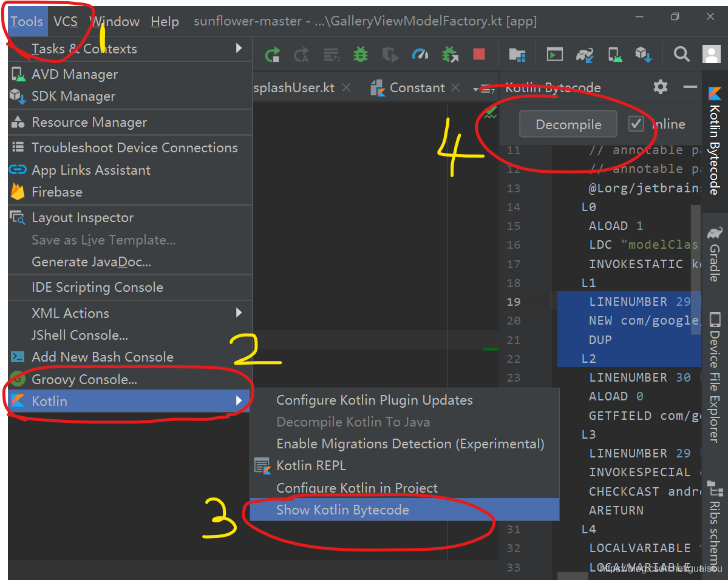Click Run Anything toolbar icon
This screenshot has width=728, height=580.
pyautogui.click(x=555, y=55)
